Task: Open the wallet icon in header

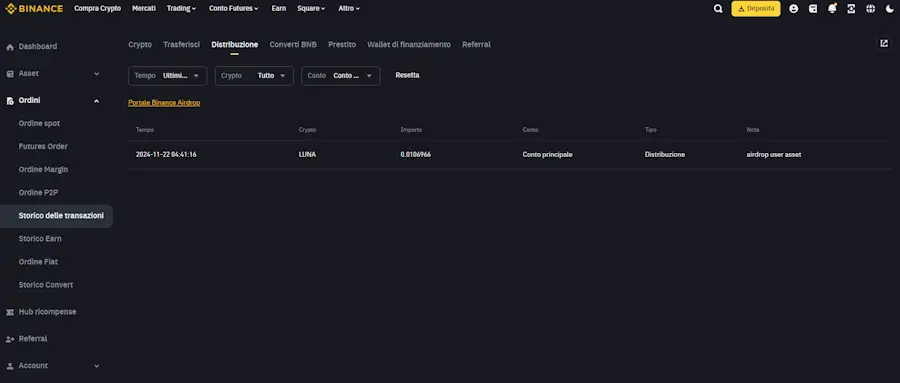Action: (x=813, y=9)
